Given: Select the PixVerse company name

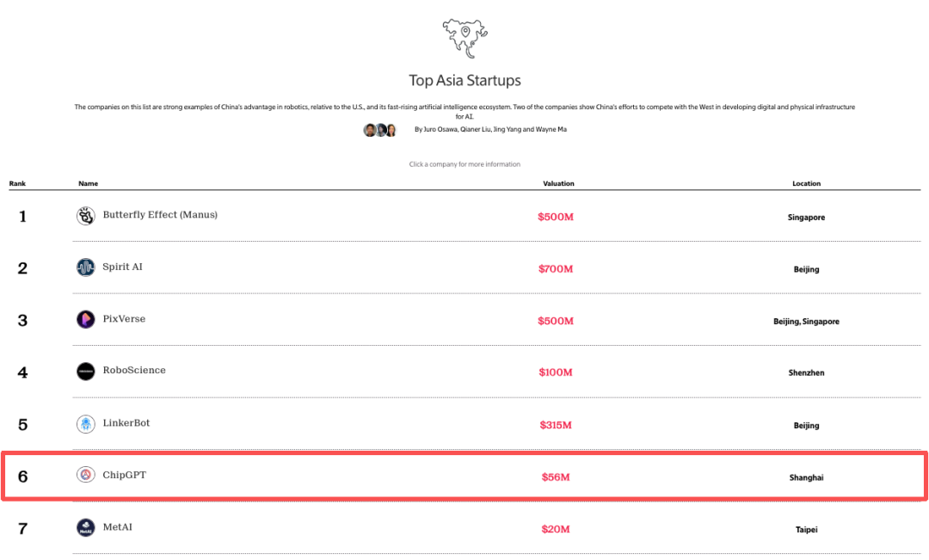Looking at the screenshot, I should coord(124,319).
